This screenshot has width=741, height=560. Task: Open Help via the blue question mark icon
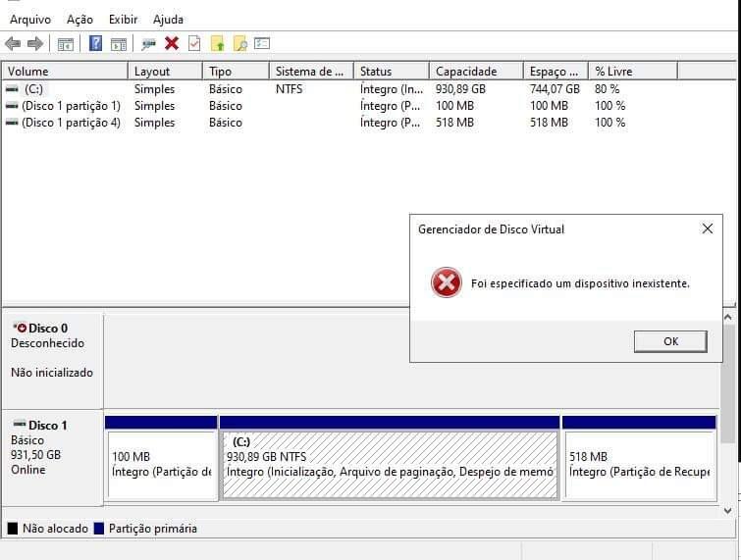click(x=95, y=43)
